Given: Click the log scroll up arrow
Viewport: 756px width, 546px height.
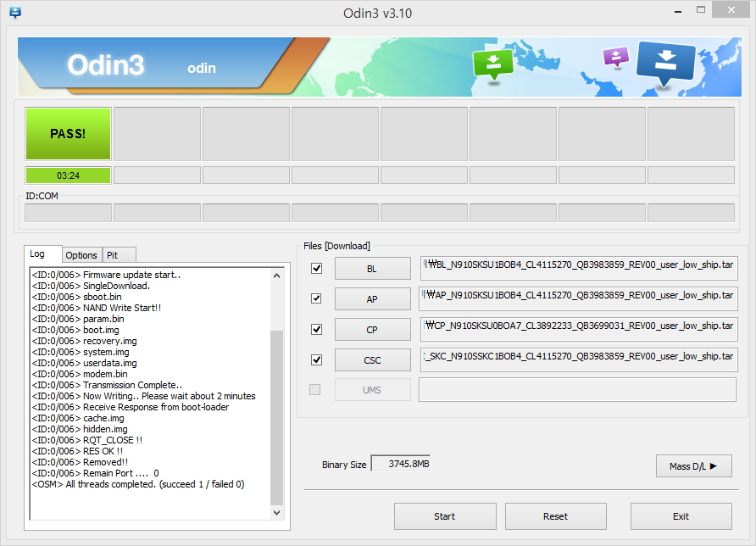Looking at the screenshot, I should (277, 275).
